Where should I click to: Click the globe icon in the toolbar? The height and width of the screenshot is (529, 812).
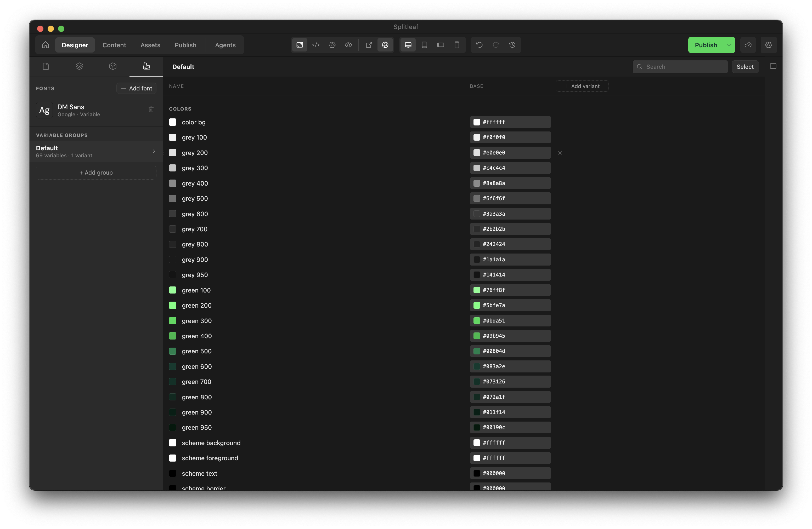385,45
